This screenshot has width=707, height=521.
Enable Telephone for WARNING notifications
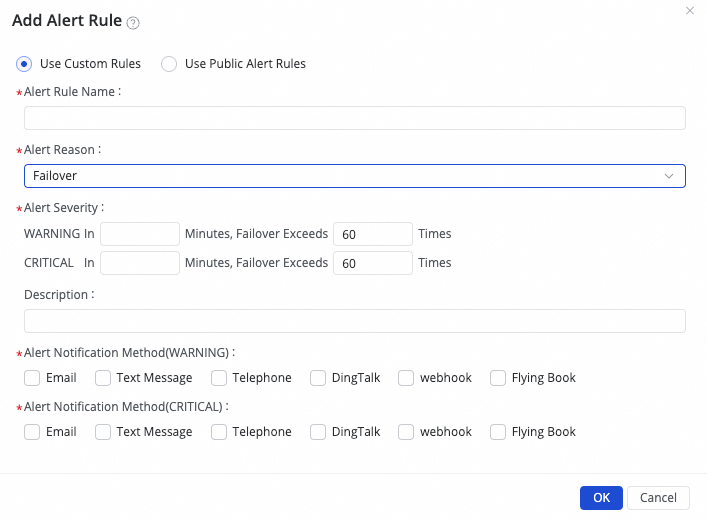pos(219,378)
